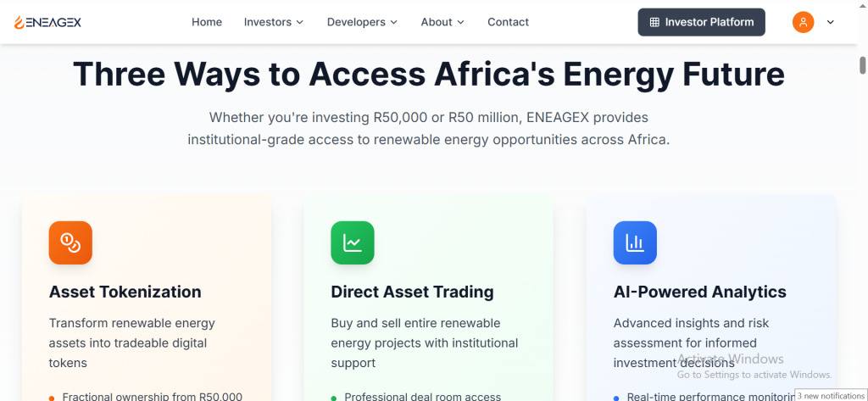The width and height of the screenshot is (868, 401).
Task: Open the Contact page link
Action: 508,22
